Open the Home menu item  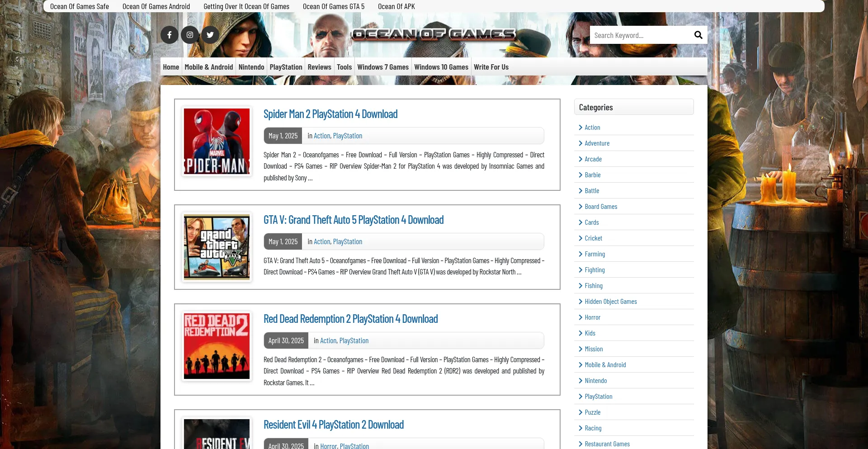(x=171, y=67)
